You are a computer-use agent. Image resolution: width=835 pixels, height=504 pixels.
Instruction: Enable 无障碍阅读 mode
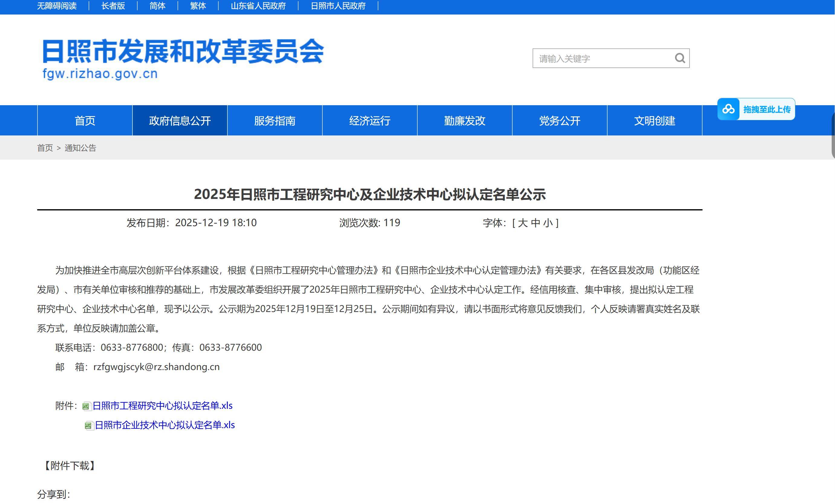click(x=57, y=6)
